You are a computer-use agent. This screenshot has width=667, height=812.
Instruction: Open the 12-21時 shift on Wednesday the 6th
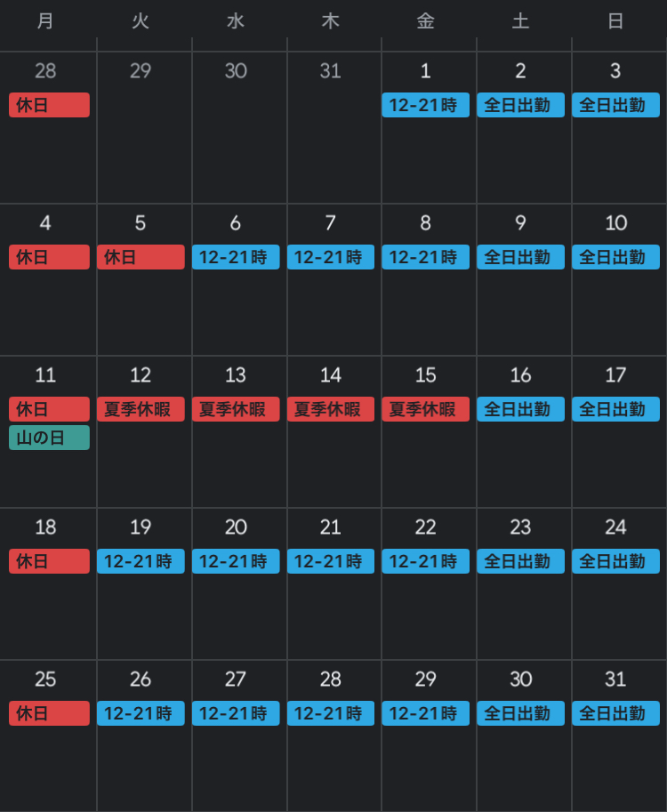[x=236, y=257]
